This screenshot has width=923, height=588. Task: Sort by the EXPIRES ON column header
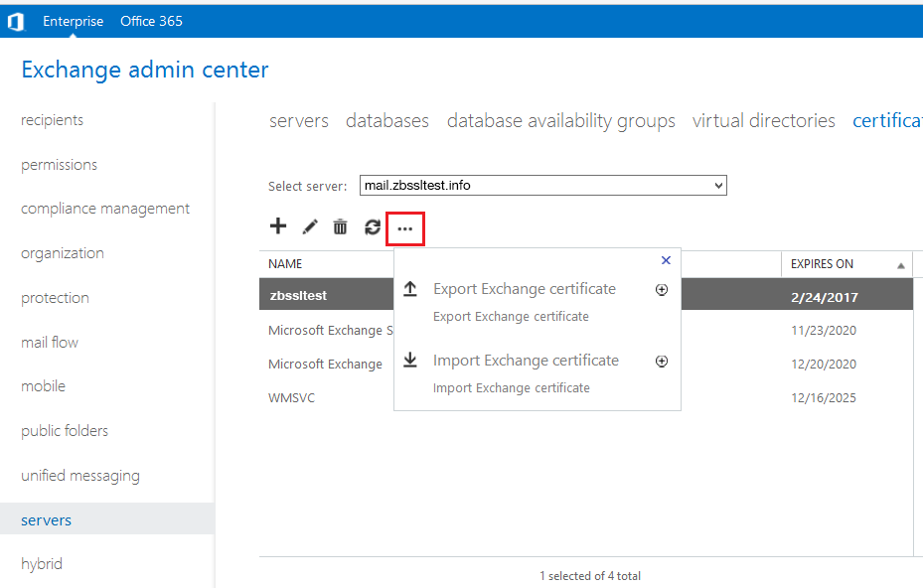tap(822, 264)
